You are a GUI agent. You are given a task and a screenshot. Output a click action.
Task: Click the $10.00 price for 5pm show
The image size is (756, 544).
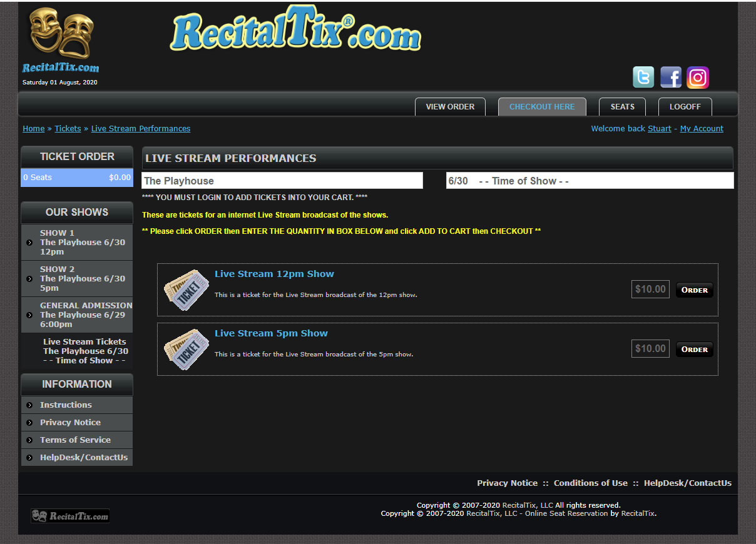pos(650,349)
